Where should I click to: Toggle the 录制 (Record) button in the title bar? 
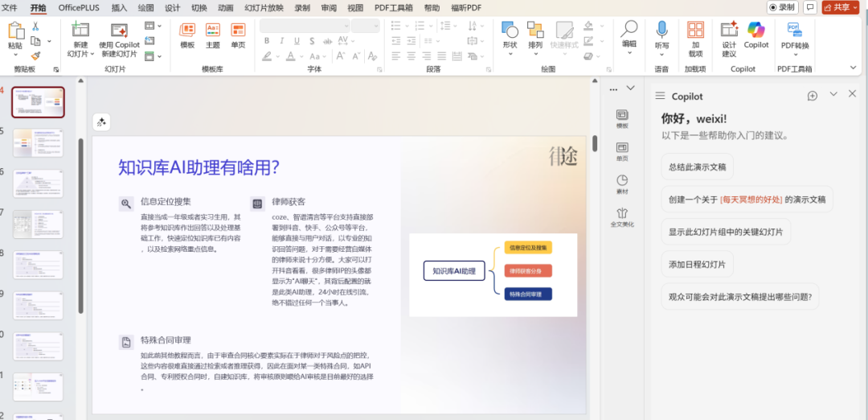(783, 7)
